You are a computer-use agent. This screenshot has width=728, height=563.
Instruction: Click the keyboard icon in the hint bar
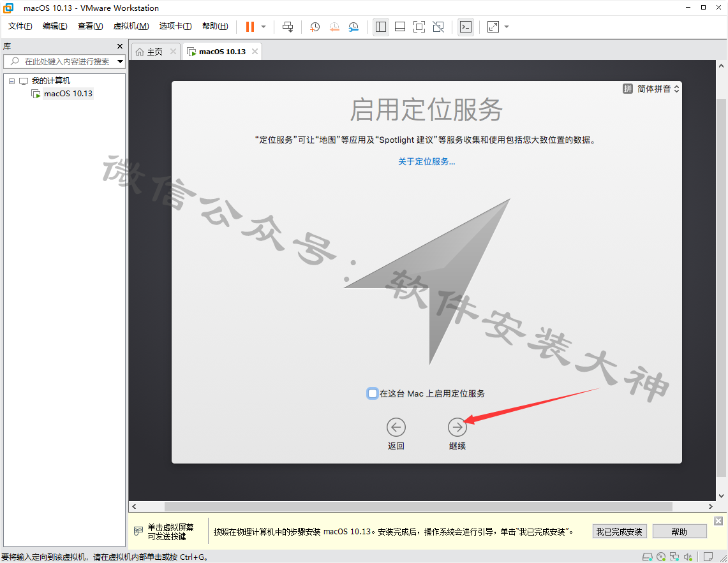(138, 531)
